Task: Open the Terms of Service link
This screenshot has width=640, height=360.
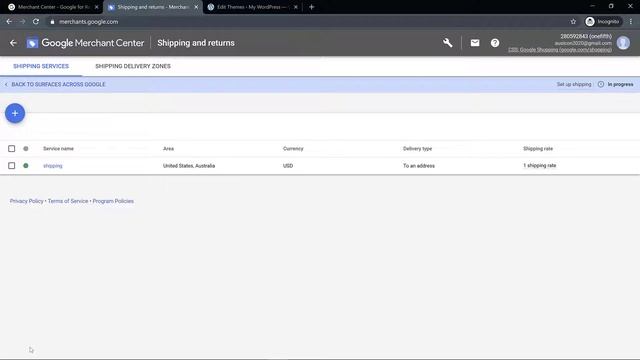Action: pos(68,201)
